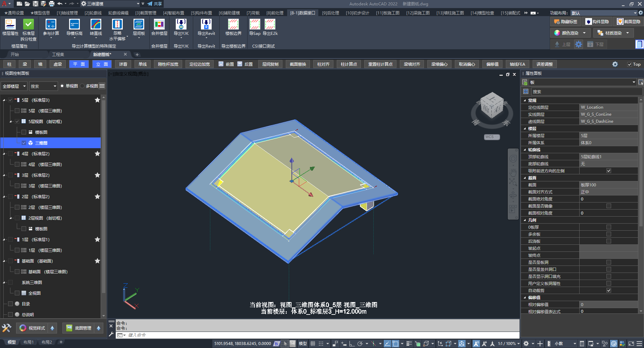Open the 颜色渲染 color rendering dropdown
Screen dimensions: 644x348
click(x=584, y=33)
